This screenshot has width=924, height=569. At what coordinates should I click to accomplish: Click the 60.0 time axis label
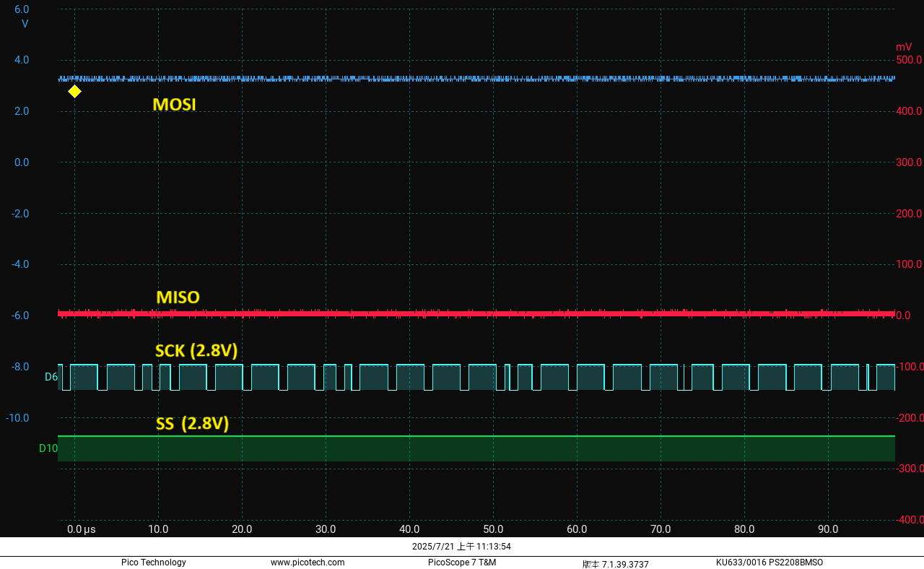pyautogui.click(x=577, y=529)
